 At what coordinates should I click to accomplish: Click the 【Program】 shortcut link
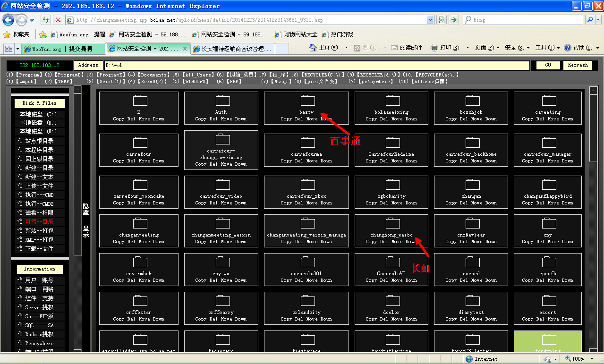pos(29,75)
